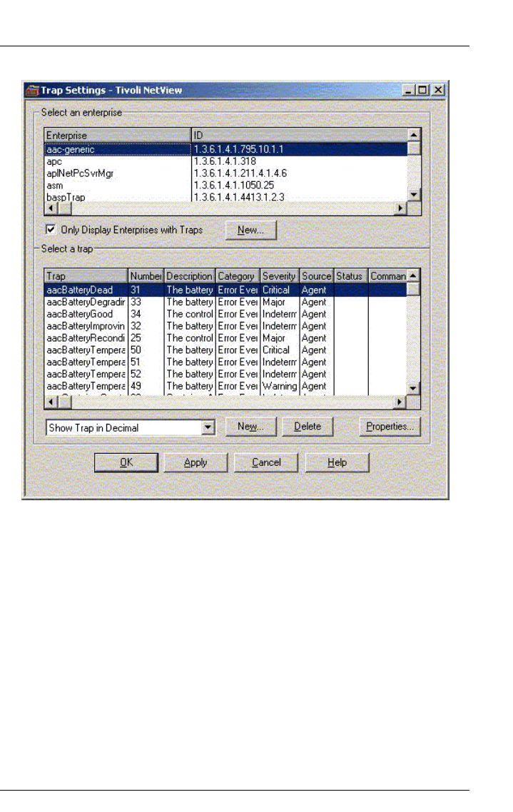Click New button beside Delete
The height and width of the screenshot is (812, 513).
pyautogui.click(x=250, y=426)
